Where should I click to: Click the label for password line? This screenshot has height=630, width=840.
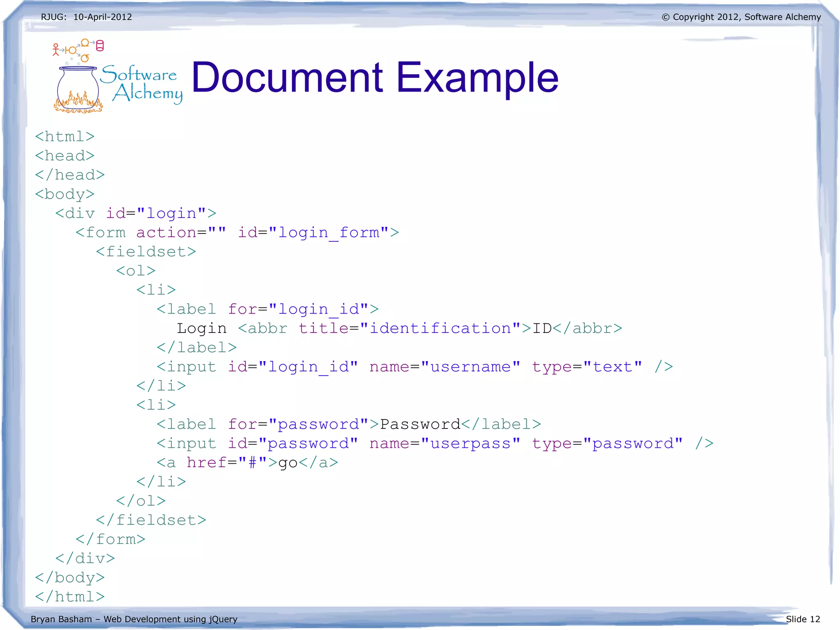(349, 424)
